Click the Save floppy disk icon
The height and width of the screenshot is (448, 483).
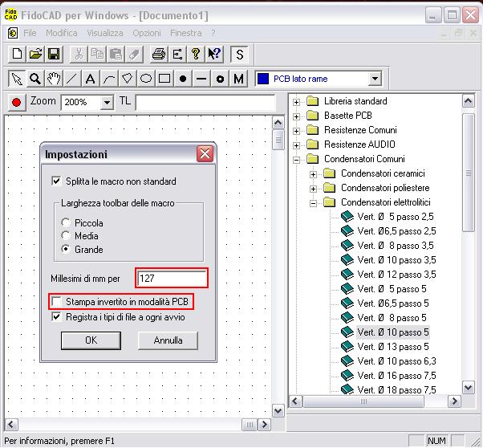pos(54,54)
